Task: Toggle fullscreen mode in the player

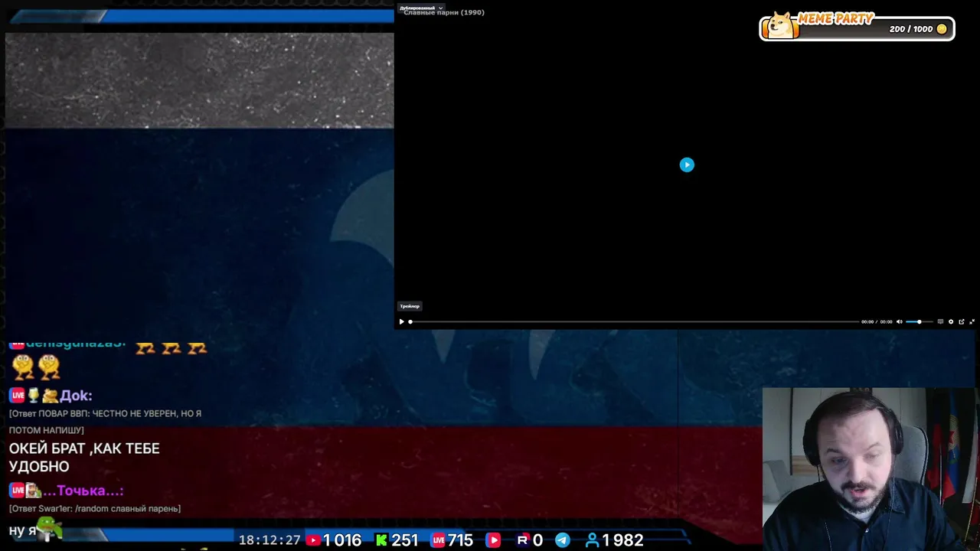Action: tap(972, 321)
